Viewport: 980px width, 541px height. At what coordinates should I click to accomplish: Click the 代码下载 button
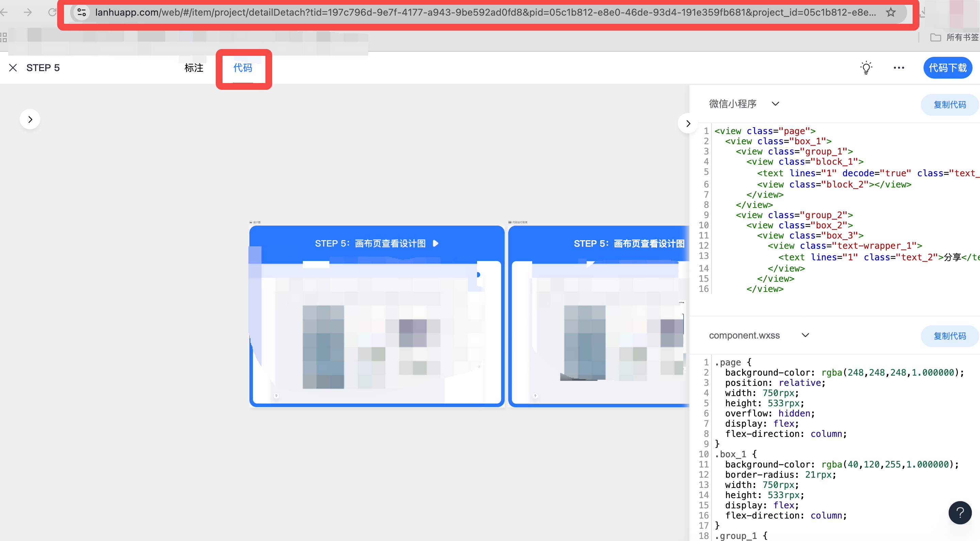click(947, 68)
